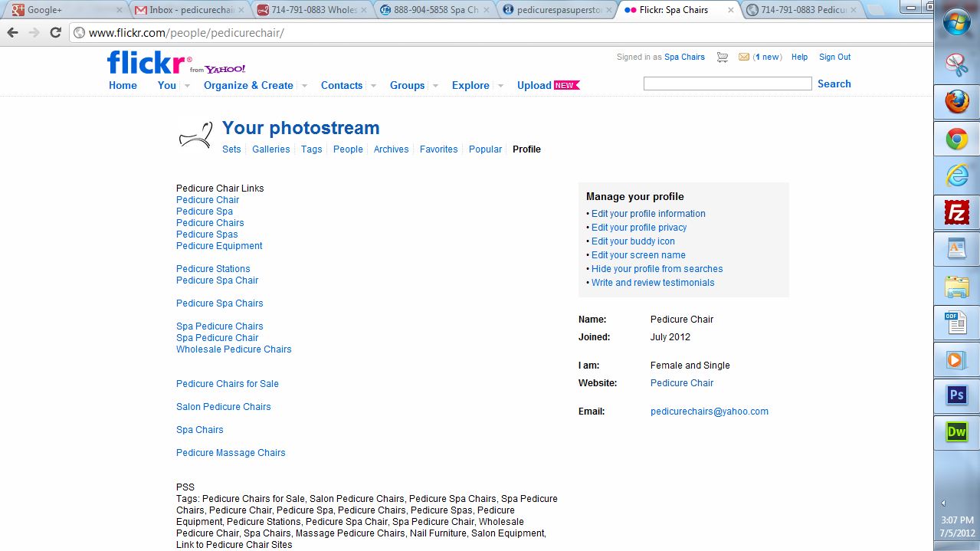Click the Flickr search input field
This screenshot has height=551, width=980.
[x=727, y=84]
